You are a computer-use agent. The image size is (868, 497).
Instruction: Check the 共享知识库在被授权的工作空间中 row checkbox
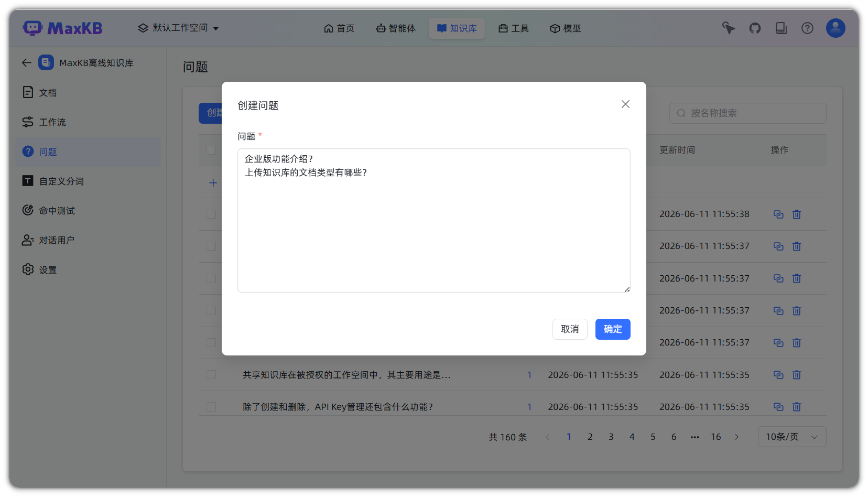211,375
